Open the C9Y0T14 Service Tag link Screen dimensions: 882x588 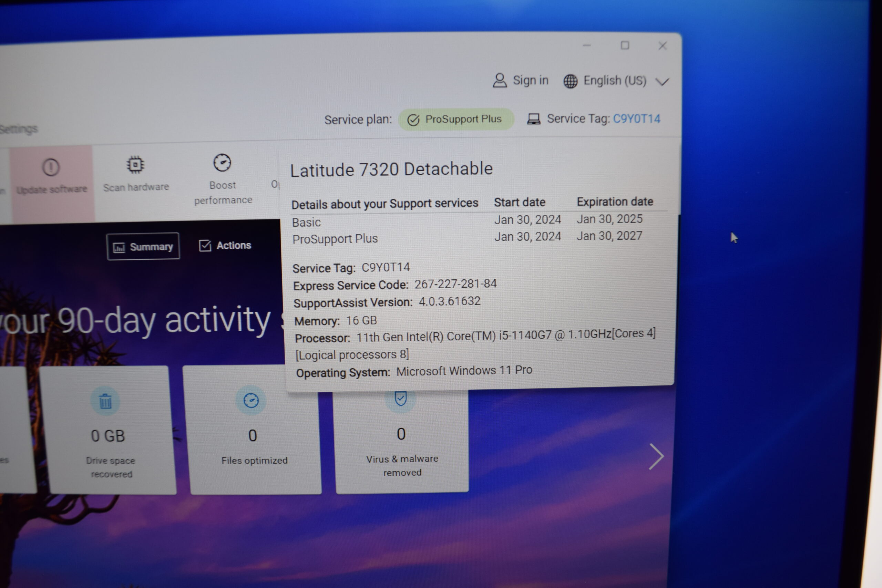pyautogui.click(x=636, y=119)
